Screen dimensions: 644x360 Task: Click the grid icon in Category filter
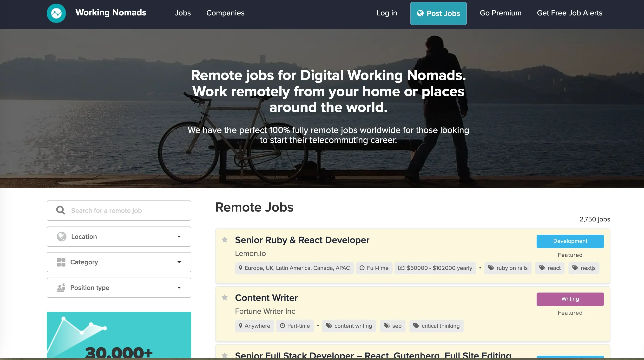61,262
